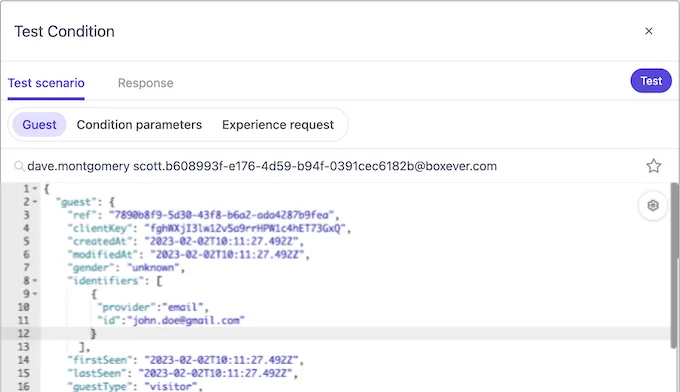This screenshot has width=680, height=392.
Task: Click the "ref" value 7890b8f9-5d30-43f8...
Action: click(x=222, y=215)
